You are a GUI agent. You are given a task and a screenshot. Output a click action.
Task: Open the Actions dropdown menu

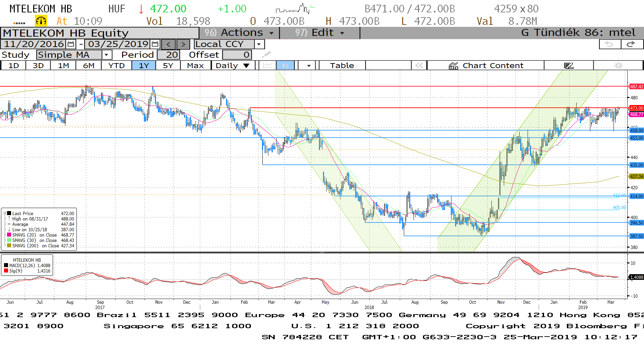click(239, 33)
